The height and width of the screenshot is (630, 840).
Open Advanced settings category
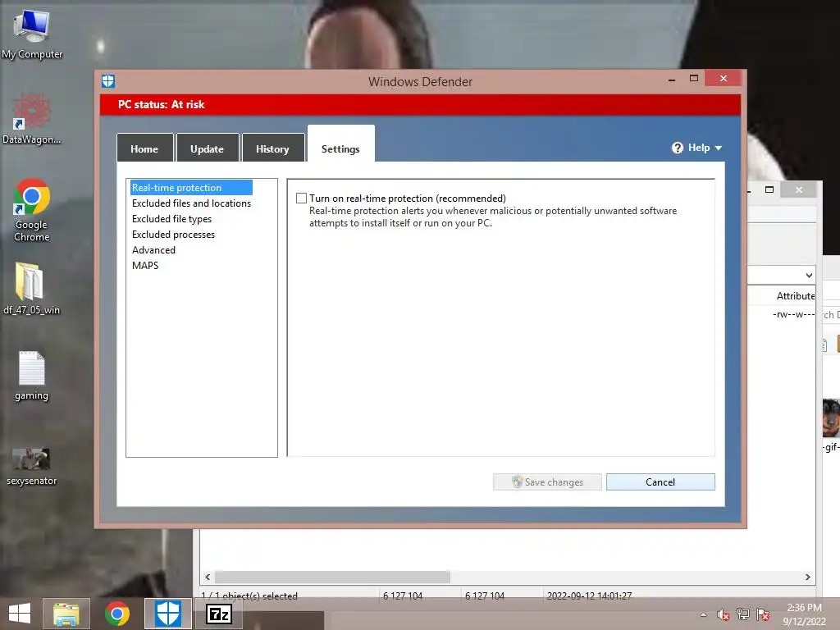(x=153, y=249)
